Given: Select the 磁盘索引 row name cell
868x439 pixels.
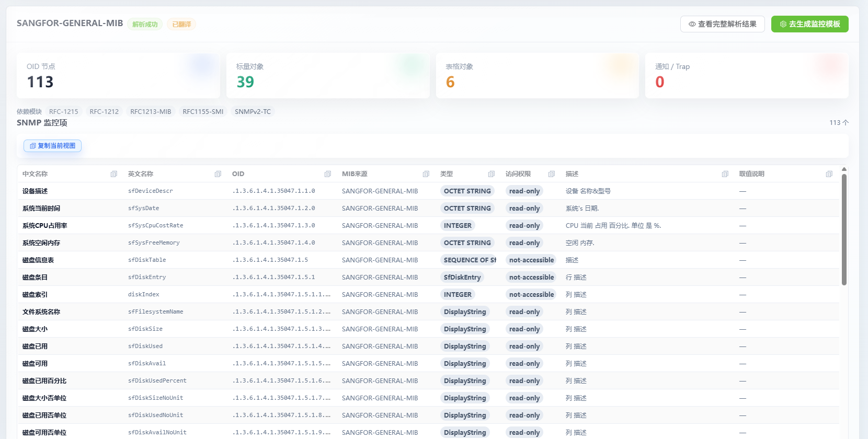Looking at the screenshot, I should point(35,295).
